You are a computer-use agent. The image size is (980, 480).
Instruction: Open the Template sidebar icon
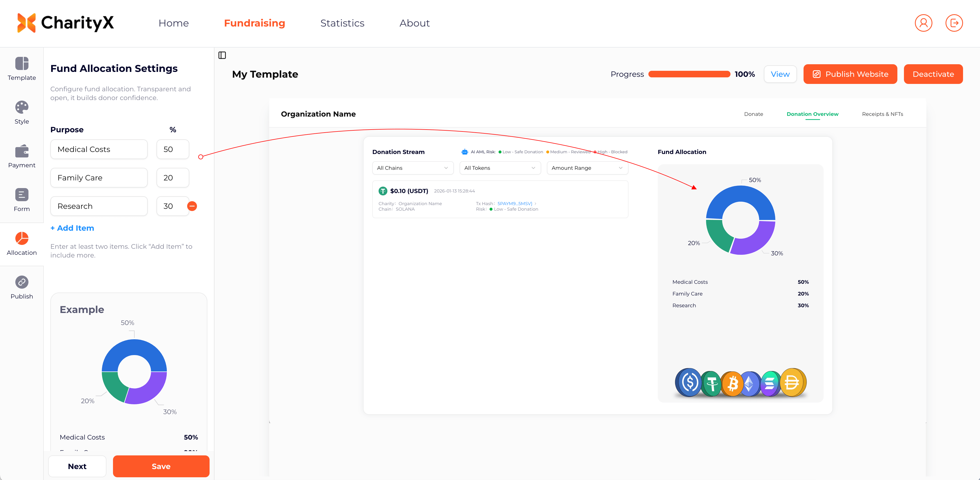[22, 63]
